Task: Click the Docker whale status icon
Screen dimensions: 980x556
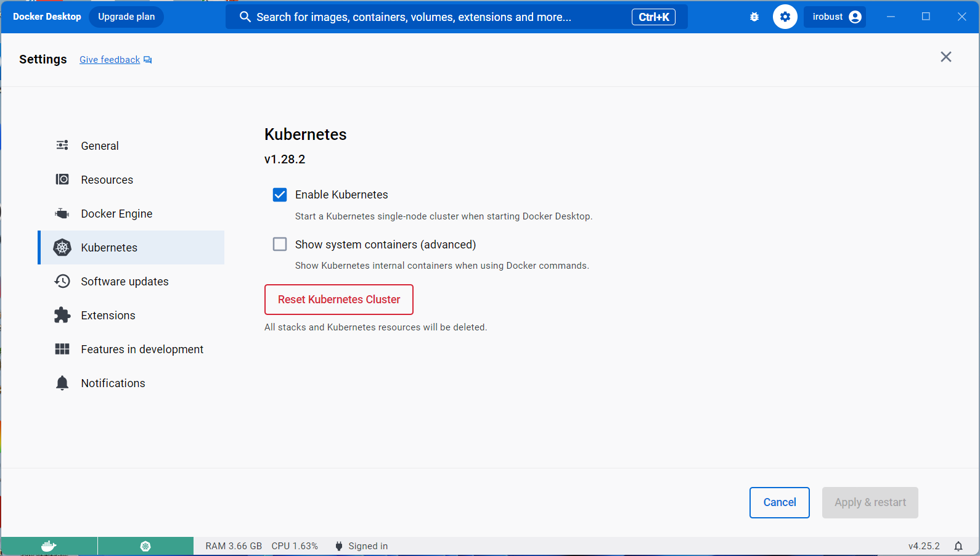Action: [x=49, y=546]
